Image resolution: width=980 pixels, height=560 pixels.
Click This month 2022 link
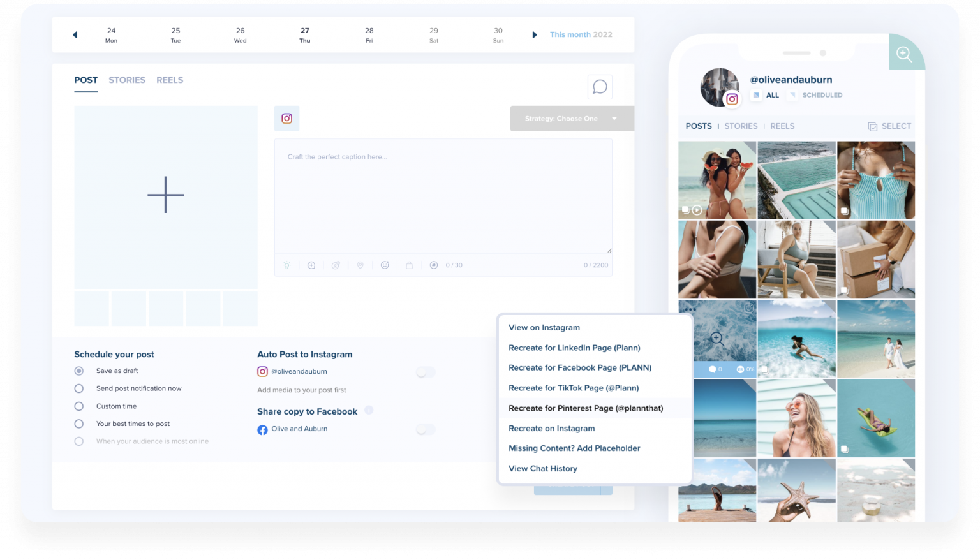(x=581, y=35)
